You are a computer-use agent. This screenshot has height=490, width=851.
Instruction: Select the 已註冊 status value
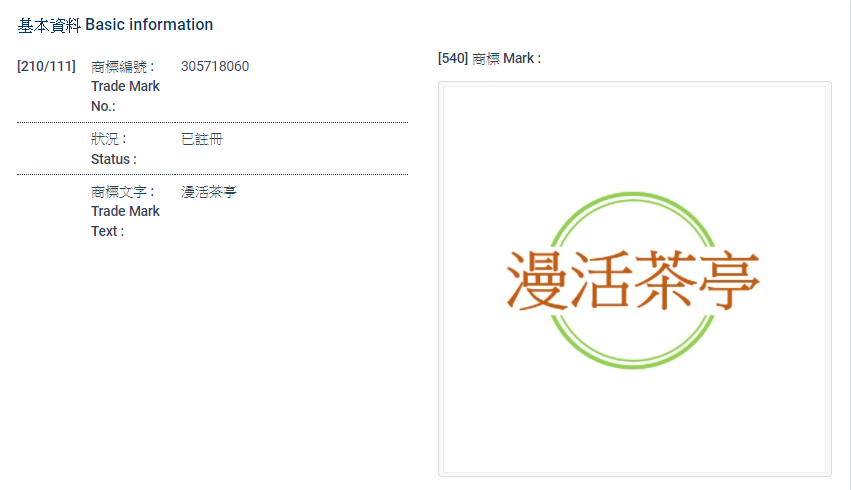click(x=201, y=139)
